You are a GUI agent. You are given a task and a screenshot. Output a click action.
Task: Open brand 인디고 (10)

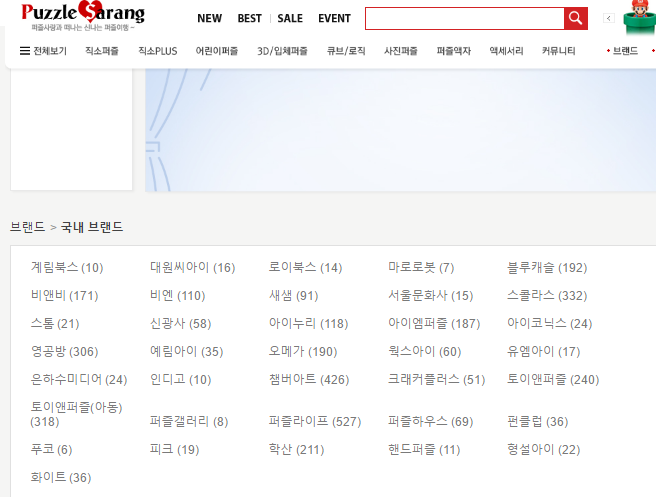180,379
